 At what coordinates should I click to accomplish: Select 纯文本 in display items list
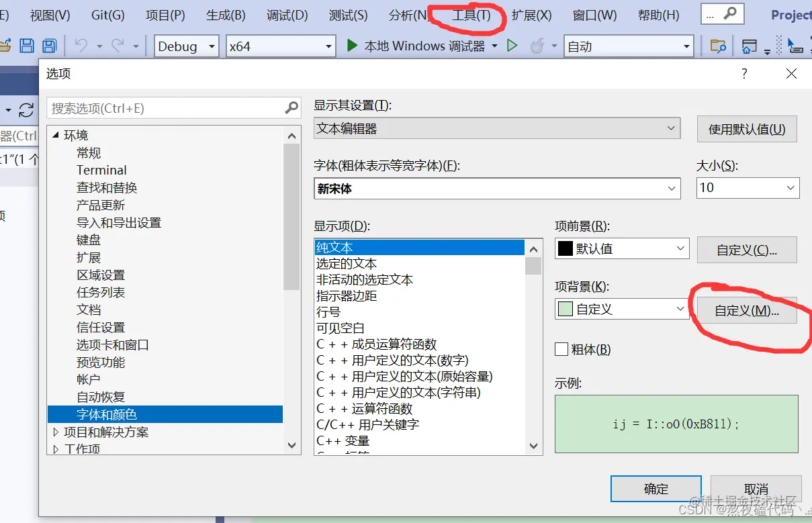pyautogui.click(x=419, y=247)
